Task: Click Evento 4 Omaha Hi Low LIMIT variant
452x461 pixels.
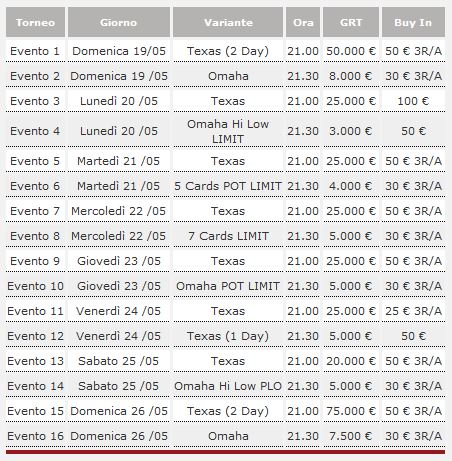Action: tap(228, 131)
